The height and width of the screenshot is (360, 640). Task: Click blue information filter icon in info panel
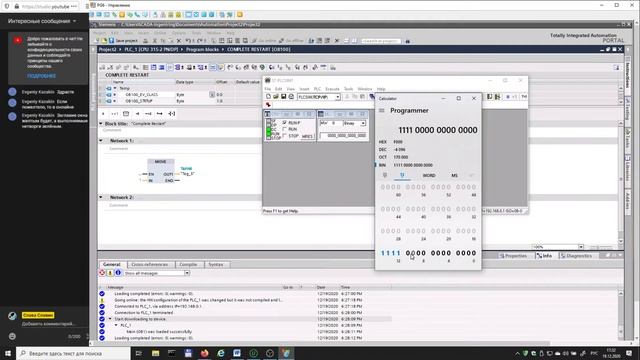coord(118,273)
